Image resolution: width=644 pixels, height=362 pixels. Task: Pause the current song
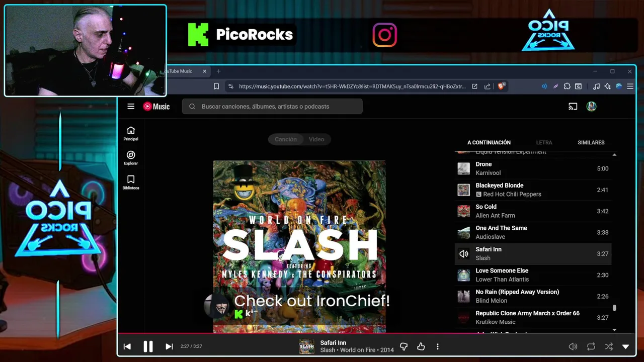coord(148,346)
